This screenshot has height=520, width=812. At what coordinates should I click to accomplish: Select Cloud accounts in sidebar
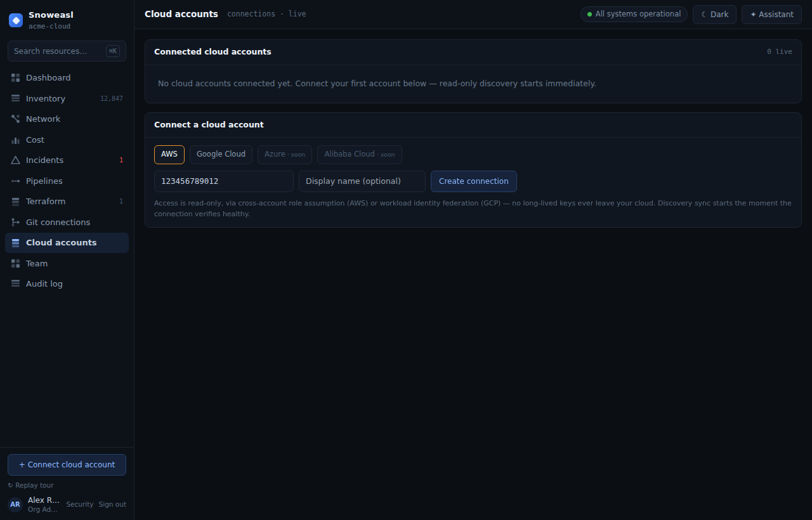(x=67, y=242)
